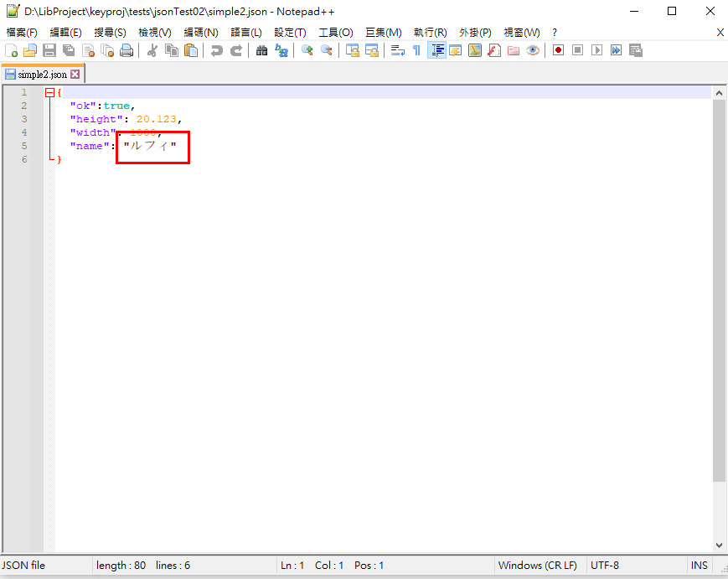Open the 工具(O) Tools menu

pyautogui.click(x=336, y=33)
